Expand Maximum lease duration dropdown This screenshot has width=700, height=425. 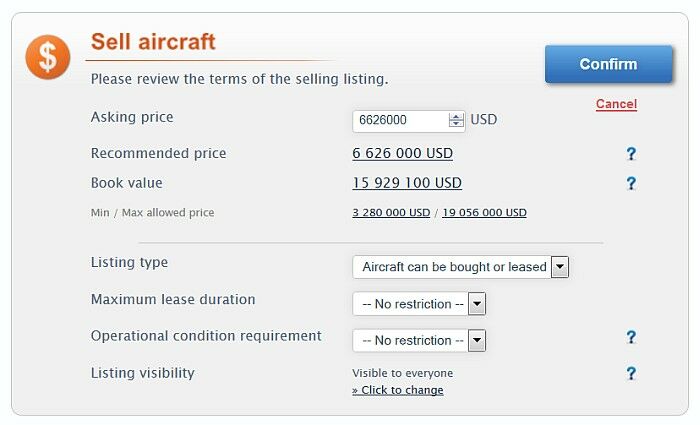477,304
